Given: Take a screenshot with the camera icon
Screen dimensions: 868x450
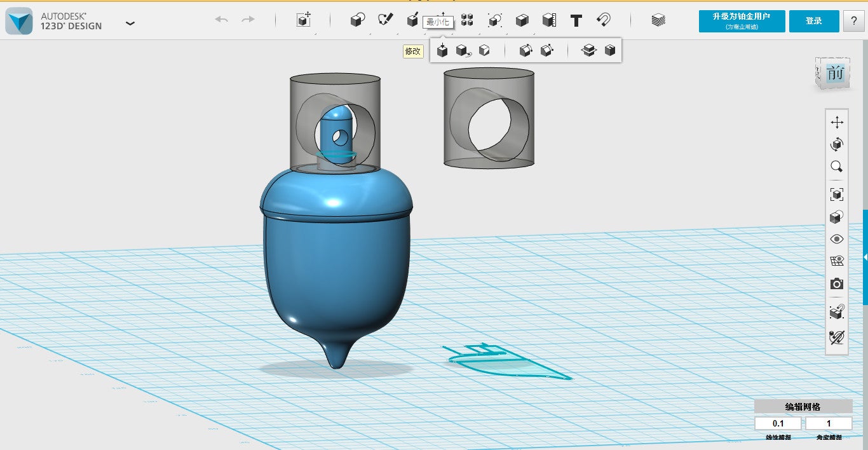Looking at the screenshot, I should [x=837, y=283].
